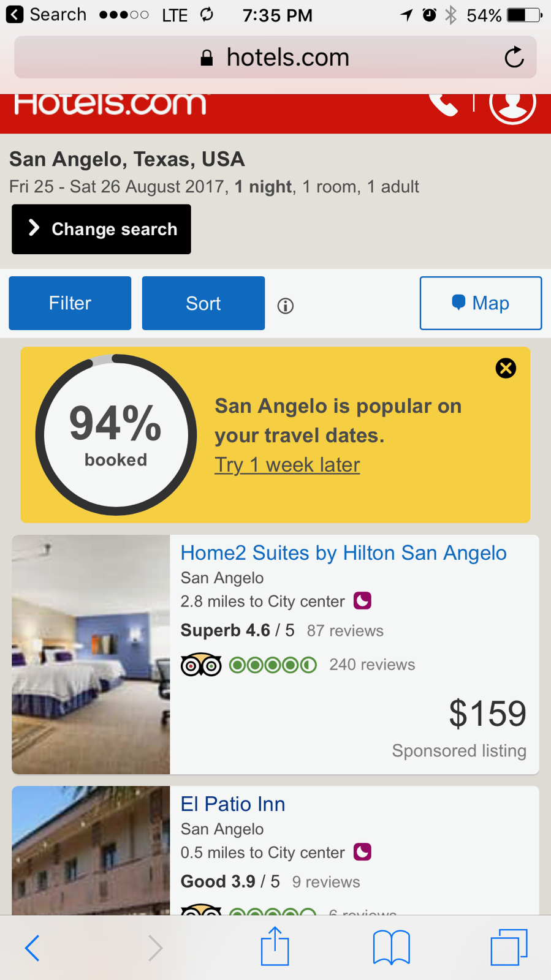Screen dimensions: 551x980
Task: Open the El Patio Inn listing
Action: 233,804
